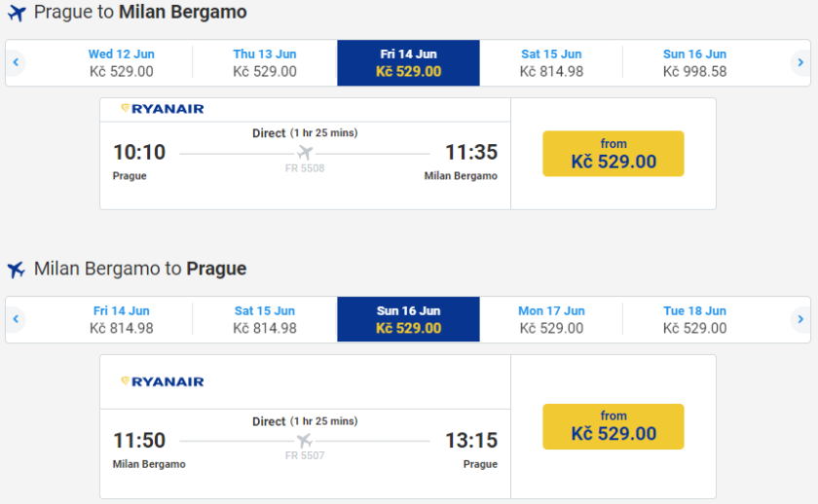Image resolution: width=818 pixels, height=504 pixels.
Task: Show earlier return dates with left arrow
Action: (16, 319)
